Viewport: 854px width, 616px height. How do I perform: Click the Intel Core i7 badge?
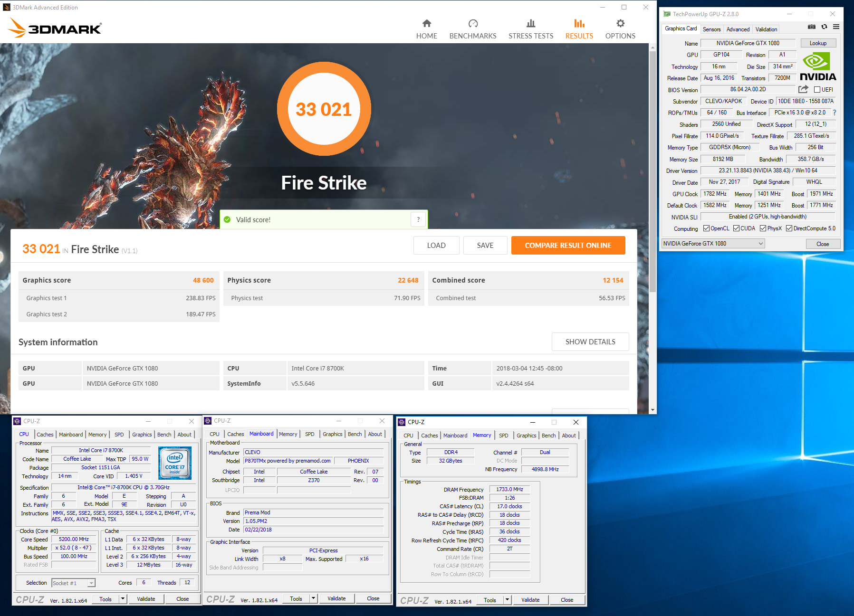coord(174,463)
